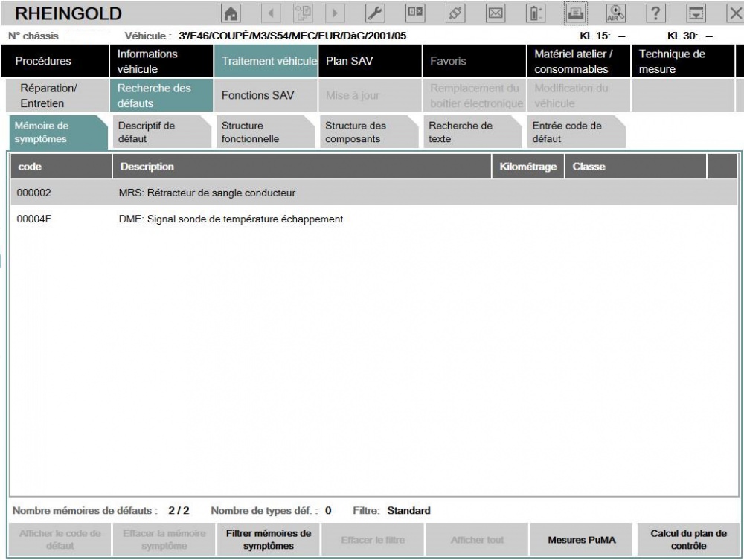Click the Filtre: Standard status text

[x=391, y=511]
